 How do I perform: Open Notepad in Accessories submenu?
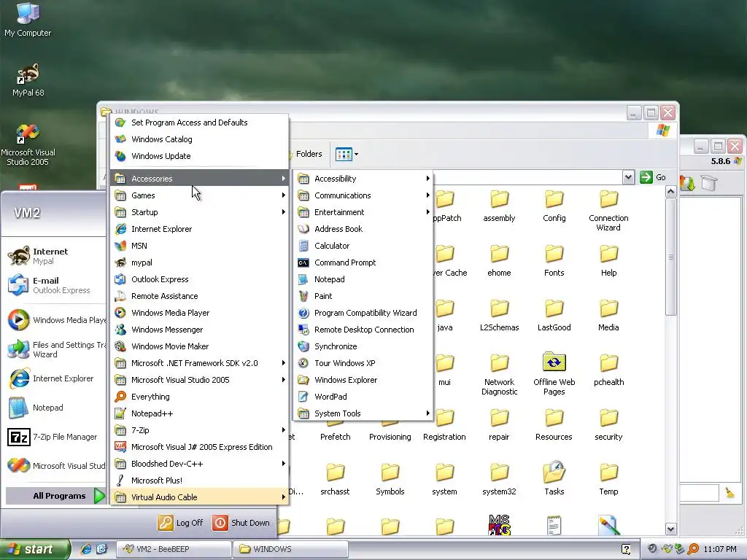(363, 279)
